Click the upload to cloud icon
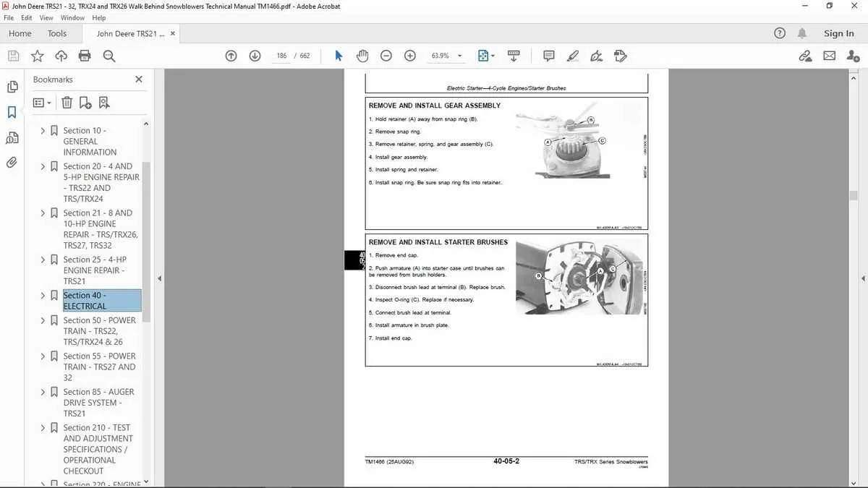 point(61,56)
